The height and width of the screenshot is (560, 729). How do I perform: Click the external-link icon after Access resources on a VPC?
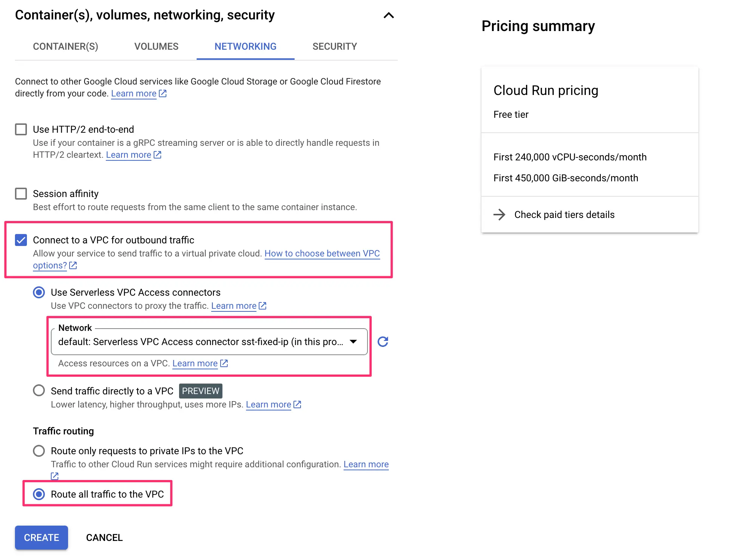pyautogui.click(x=224, y=363)
